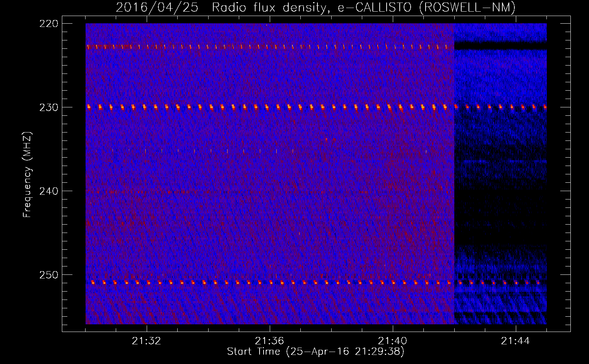Click the black band near 223 MHz at right

coord(501,46)
